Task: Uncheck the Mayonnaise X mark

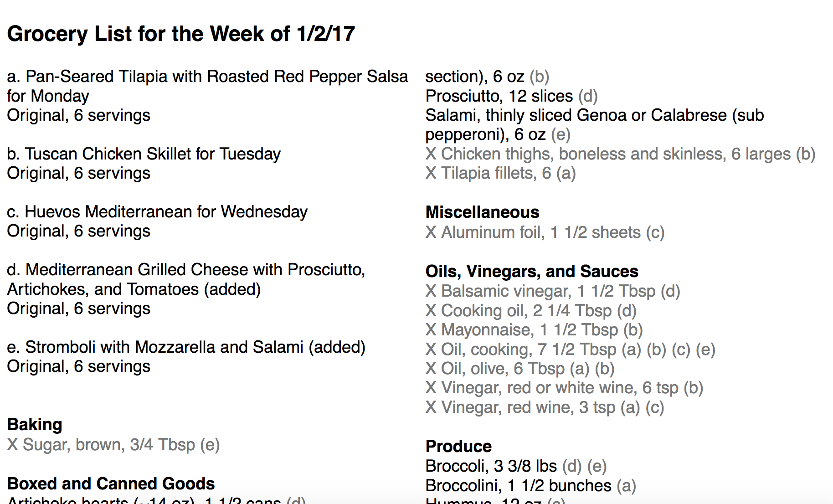Action: 431,330
